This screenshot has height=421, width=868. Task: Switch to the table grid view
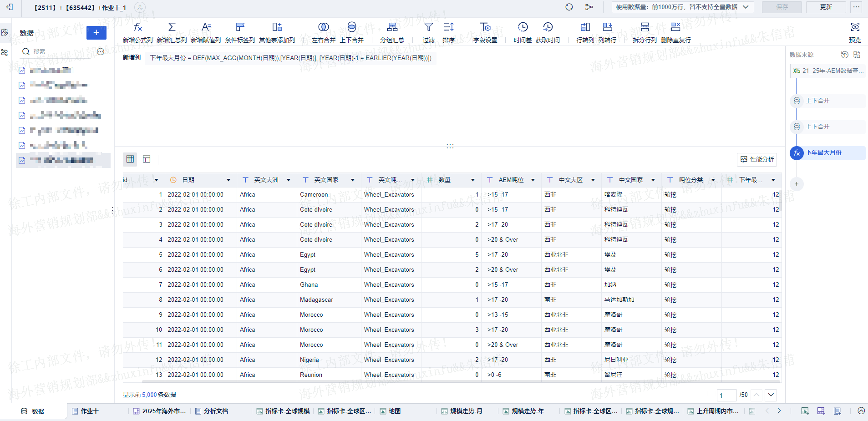[x=130, y=159]
